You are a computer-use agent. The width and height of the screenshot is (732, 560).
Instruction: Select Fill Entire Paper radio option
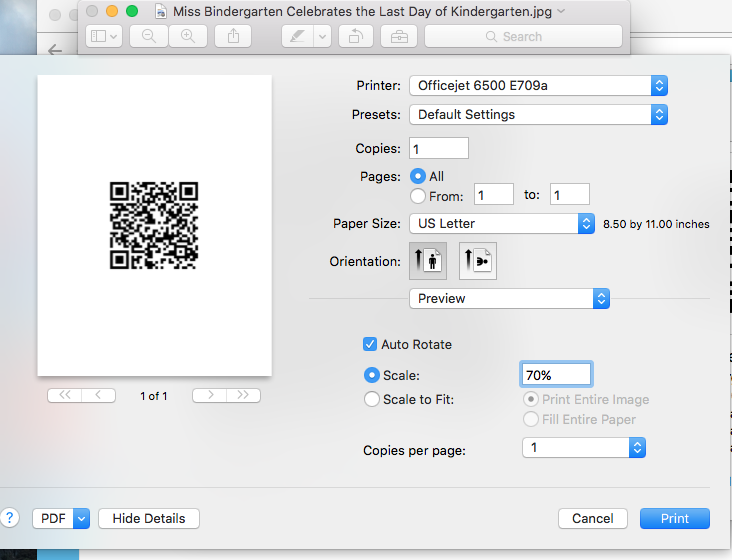pyautogui.click(x=531, y=419)
